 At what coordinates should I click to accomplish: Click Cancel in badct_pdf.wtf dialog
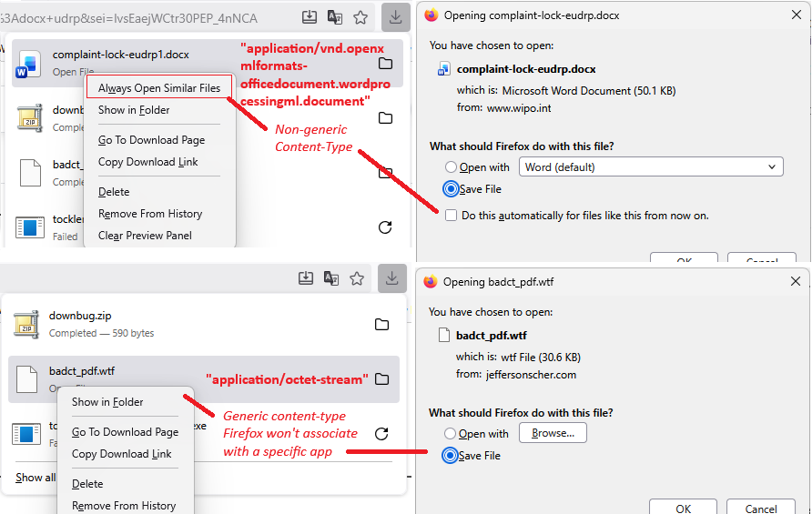tap(761, 508)
